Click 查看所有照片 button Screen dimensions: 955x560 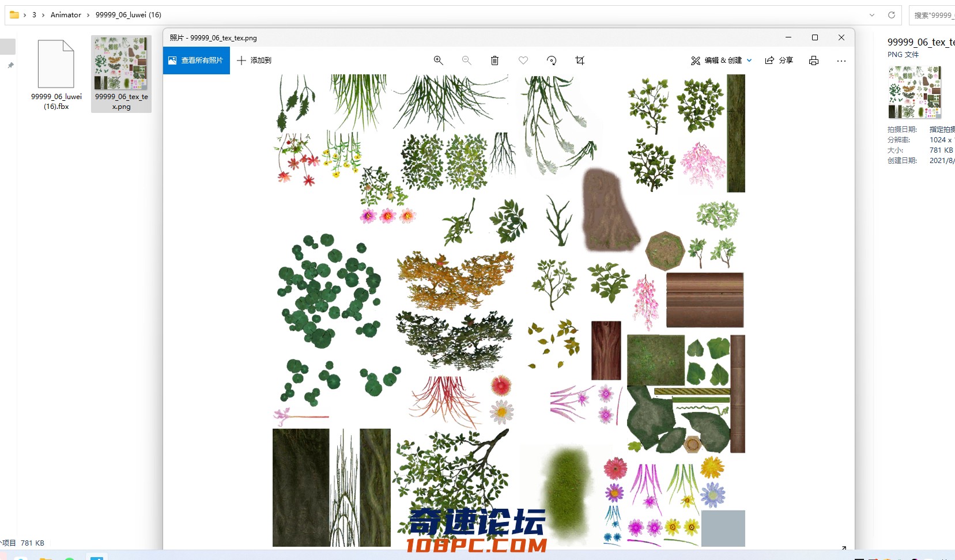(197, 60)
